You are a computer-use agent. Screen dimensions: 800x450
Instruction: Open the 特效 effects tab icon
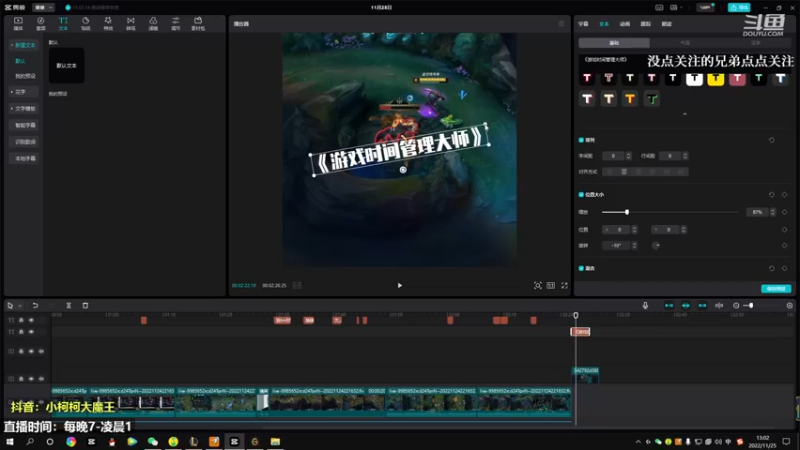click(x=108, y=23)
